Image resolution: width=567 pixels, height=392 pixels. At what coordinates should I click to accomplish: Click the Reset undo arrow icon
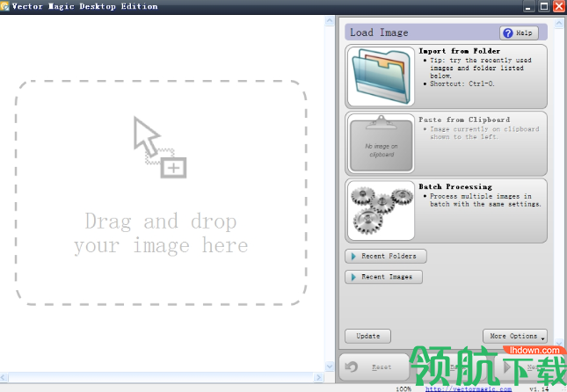(x=351, y=367)
